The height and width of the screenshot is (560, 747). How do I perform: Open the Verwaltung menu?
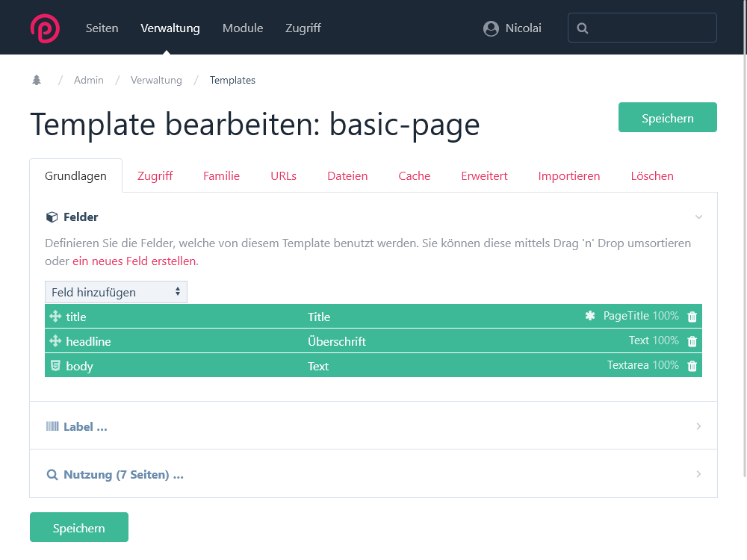170,28
